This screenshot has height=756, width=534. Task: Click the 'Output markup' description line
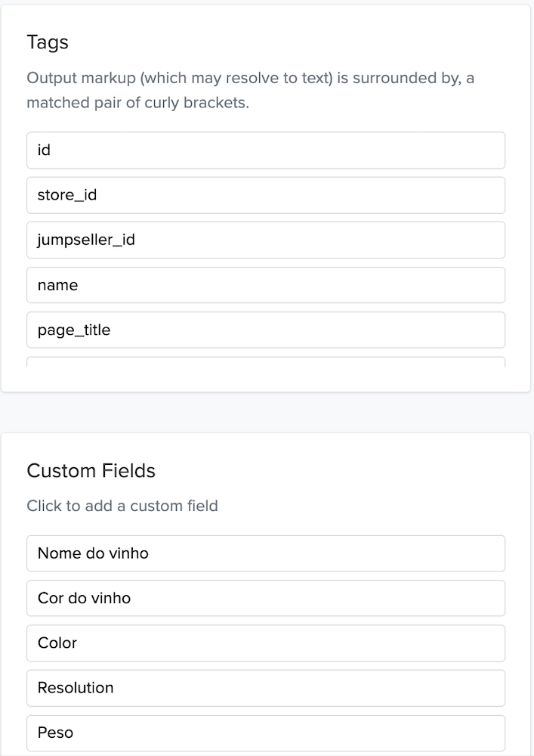(x=251, y=78)
